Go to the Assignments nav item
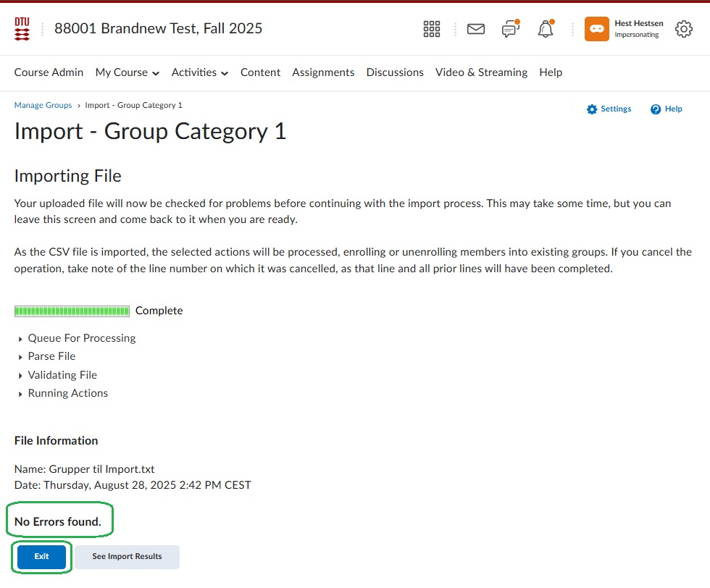The height and width of the screenshot is (588, 710). coord(323,72)
